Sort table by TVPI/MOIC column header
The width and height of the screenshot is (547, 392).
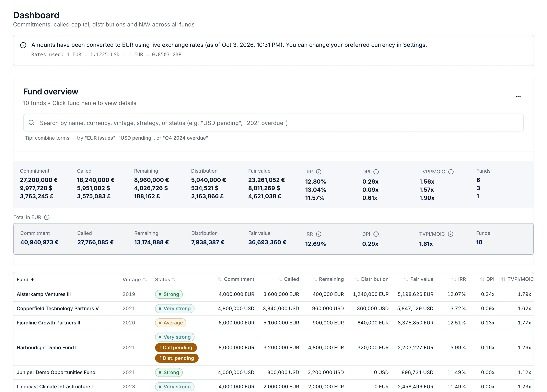coord(517,279)
